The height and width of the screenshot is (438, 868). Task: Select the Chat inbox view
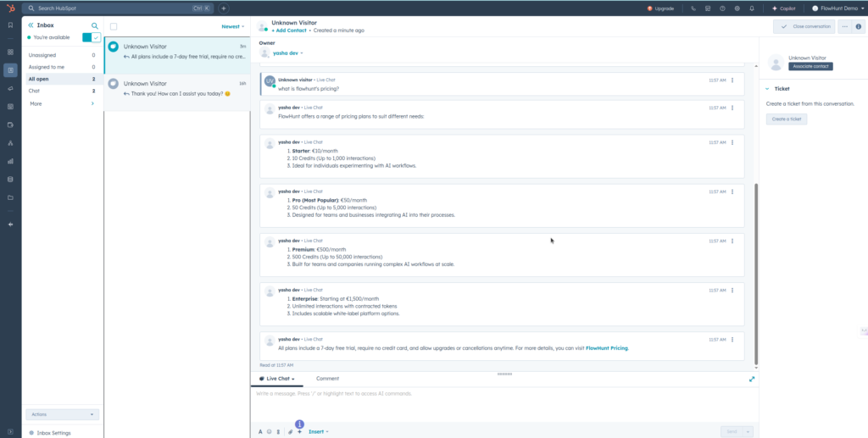tap(62, 91)
